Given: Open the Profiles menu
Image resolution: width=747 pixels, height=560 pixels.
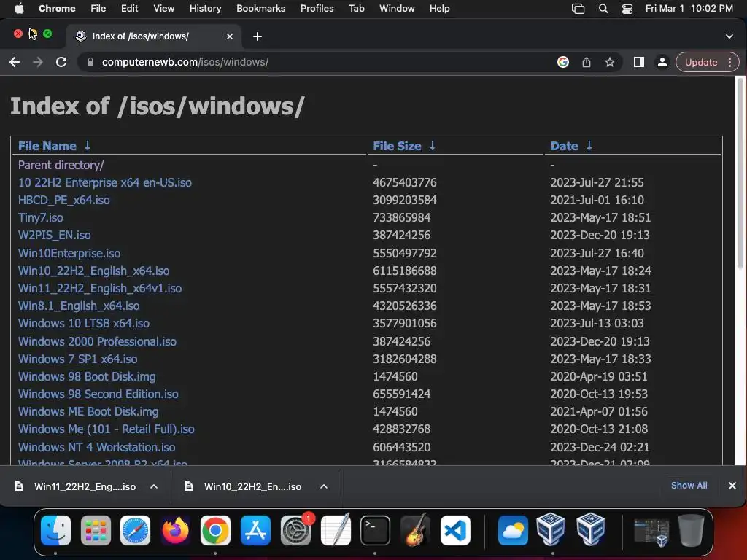Looking at the screenshot, I should point(317,8).
